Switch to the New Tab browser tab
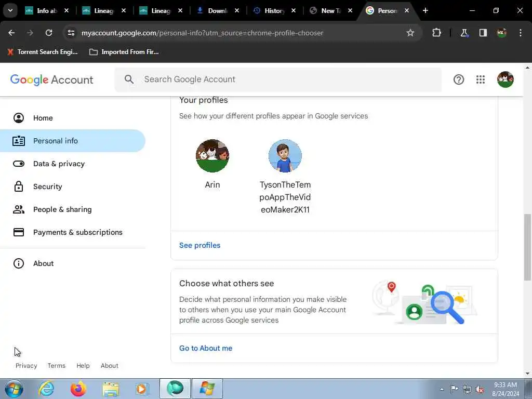Screen dimensions: 532x399 [x=330, y=11]
